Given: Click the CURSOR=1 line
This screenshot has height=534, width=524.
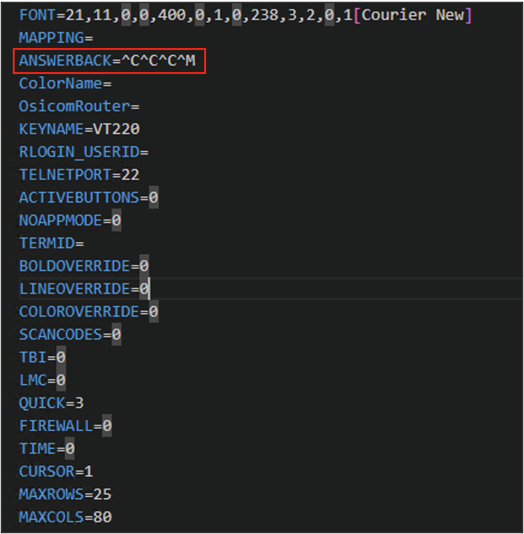Looking at the screenshot, I should click(x=56, y=472).
